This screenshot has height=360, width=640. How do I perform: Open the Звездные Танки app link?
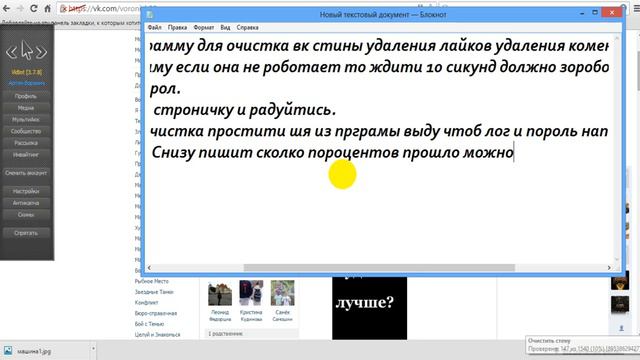[x=154, y=292]
